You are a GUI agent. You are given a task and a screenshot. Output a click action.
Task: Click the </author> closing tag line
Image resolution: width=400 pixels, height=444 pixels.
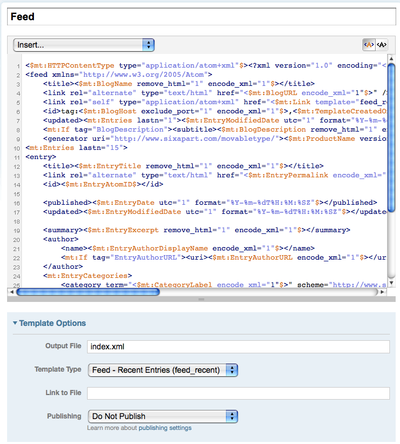point(63,267)
